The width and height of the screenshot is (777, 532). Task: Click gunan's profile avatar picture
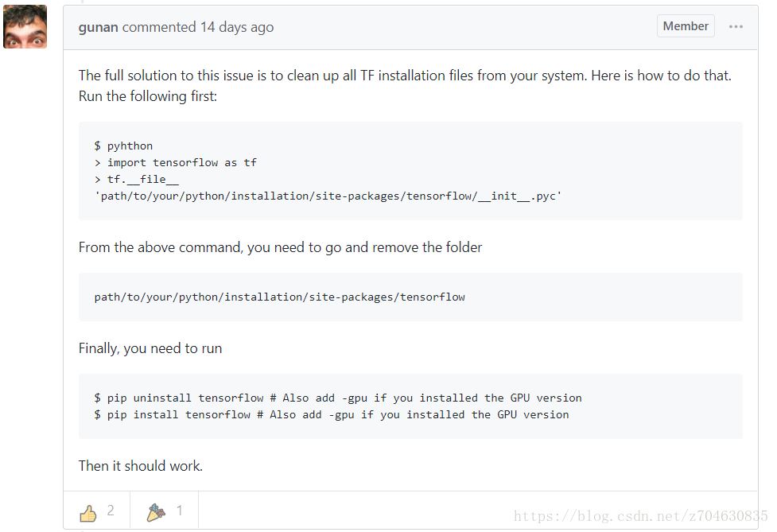click(x=25, y=26)
